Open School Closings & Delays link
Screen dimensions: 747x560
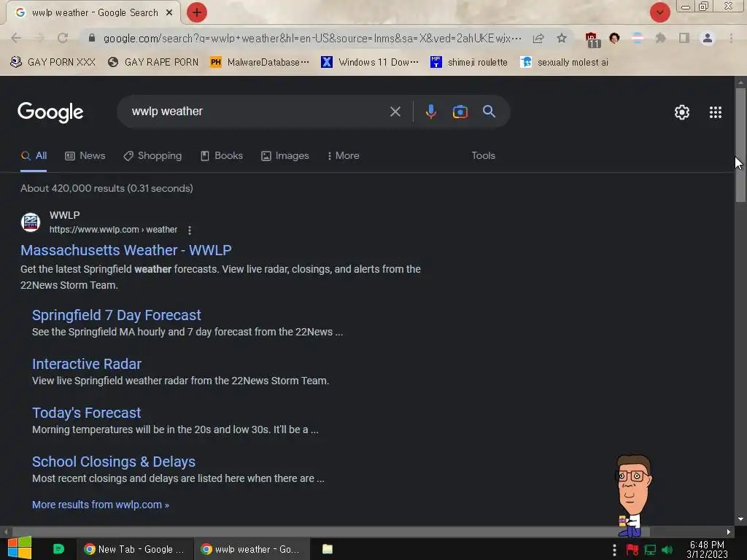pos(113,462)
